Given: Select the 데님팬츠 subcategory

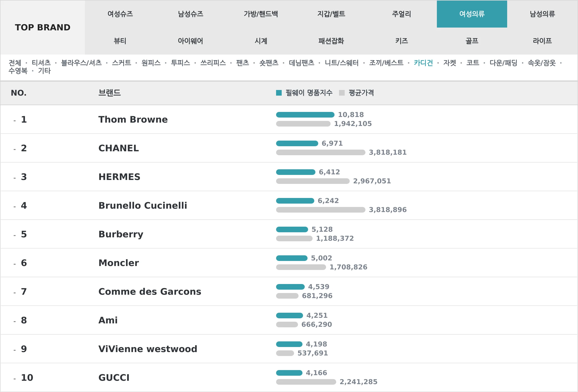Looking at the screenshot, I should (x=302, y=63).
